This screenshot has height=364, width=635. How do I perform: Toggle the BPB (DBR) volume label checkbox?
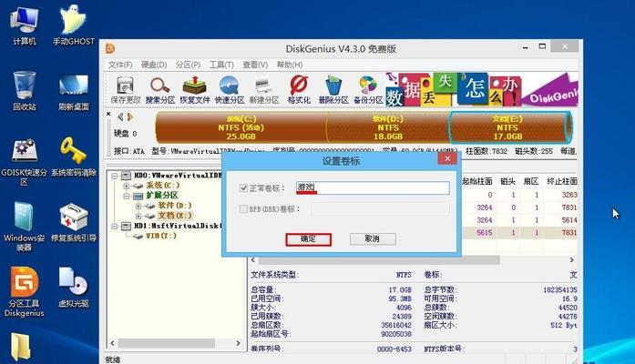243,209
